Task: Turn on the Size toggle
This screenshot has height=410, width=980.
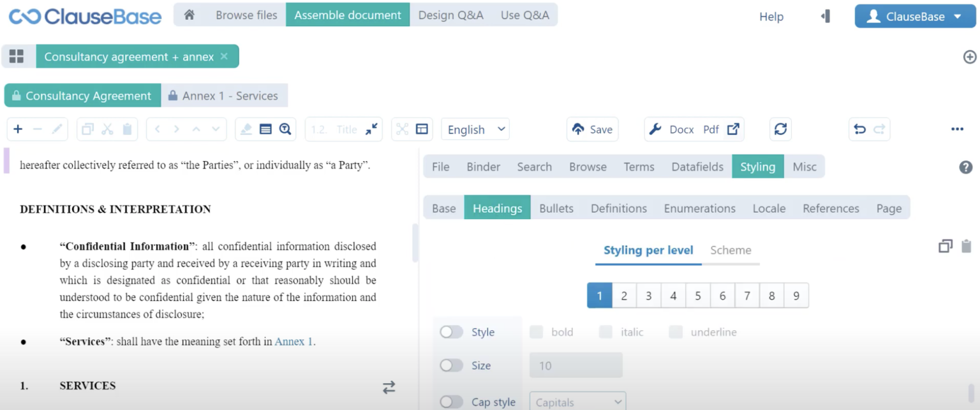Action: click(451, 365)
